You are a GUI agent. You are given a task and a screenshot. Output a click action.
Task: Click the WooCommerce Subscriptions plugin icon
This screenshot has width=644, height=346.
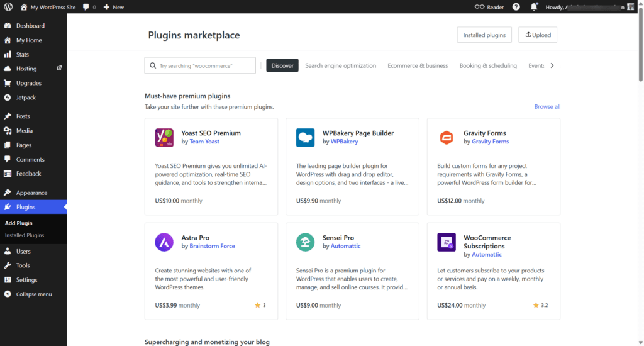447,242
